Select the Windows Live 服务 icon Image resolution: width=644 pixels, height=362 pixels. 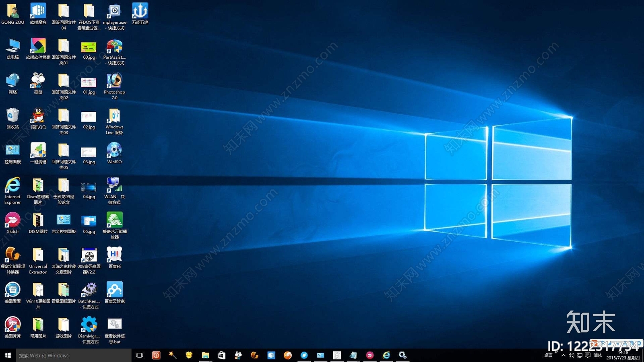point(115,121)
